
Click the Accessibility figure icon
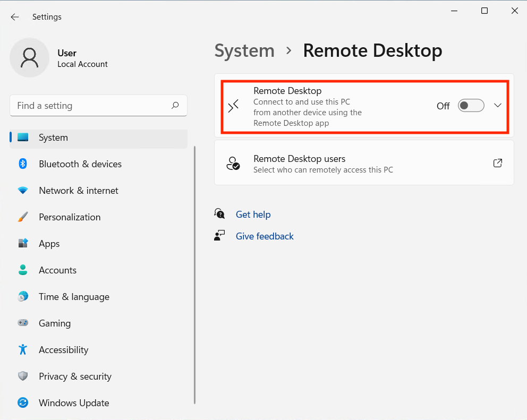(x=23, y=350)
